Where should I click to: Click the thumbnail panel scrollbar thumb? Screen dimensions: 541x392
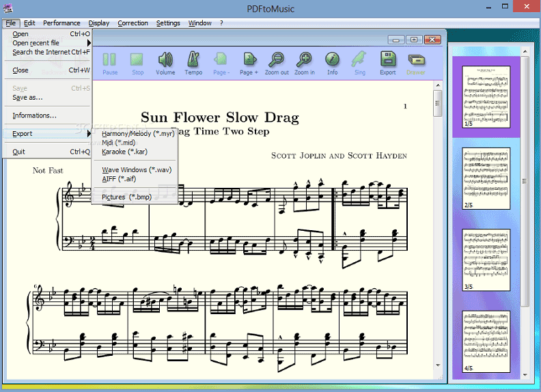tap(525, 181)
